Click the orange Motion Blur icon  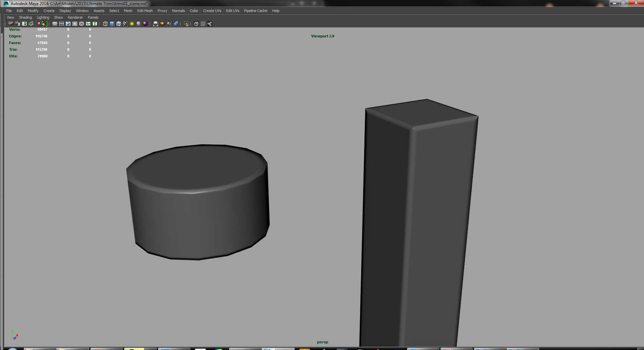coord(162,24)
